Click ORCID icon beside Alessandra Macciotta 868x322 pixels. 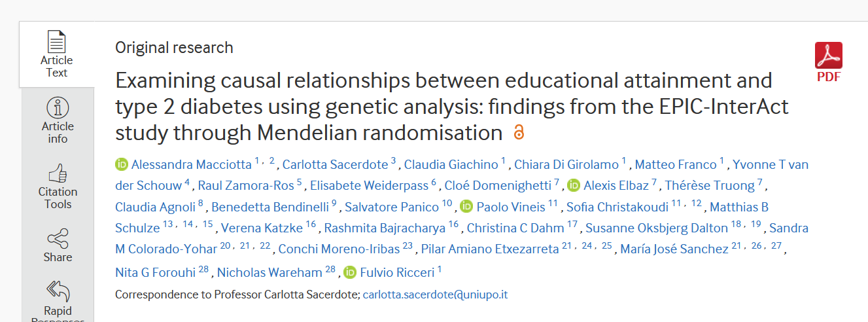click(x=122, y=164)
